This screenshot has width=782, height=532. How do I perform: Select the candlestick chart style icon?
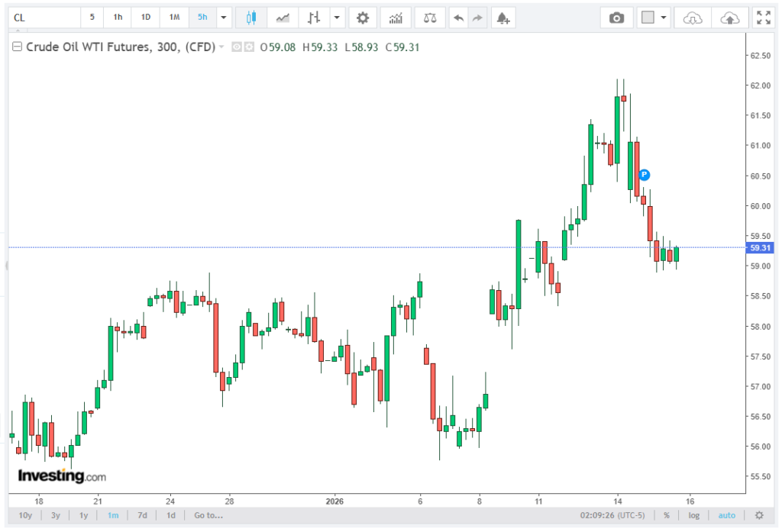point(251,18)
